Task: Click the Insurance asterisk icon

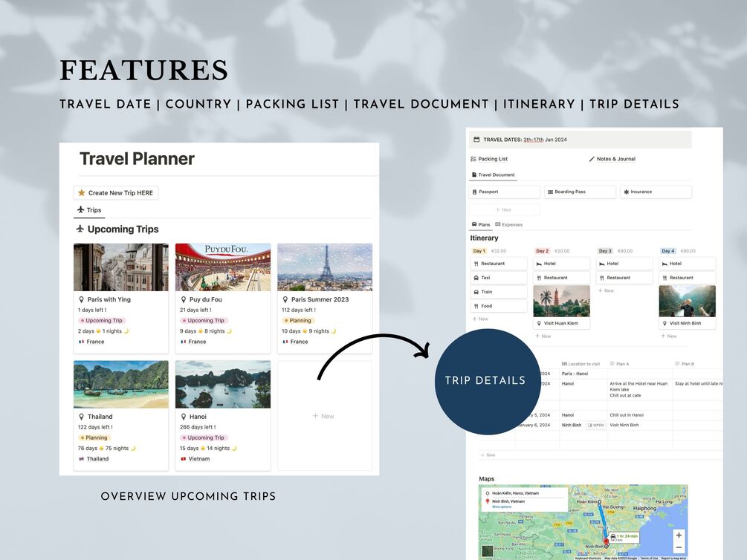Action: pyautogui.click(x=627, y=192)
